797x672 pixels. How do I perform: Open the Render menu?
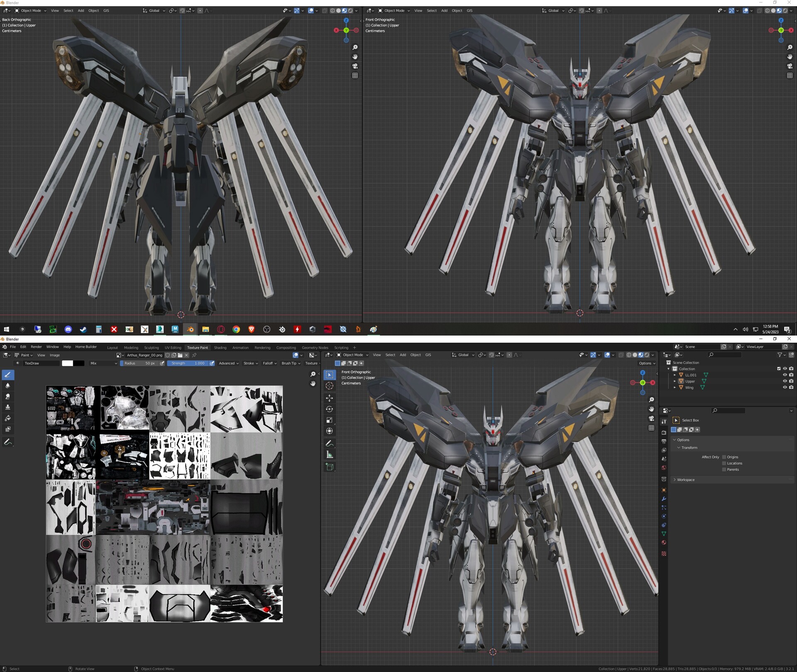[37, 347]
